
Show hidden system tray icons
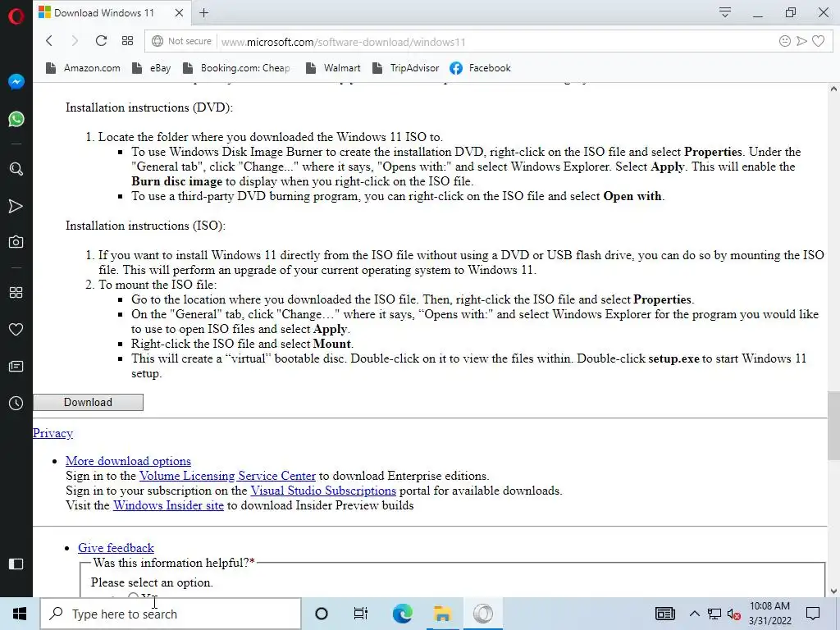click(x=694, y=614)
